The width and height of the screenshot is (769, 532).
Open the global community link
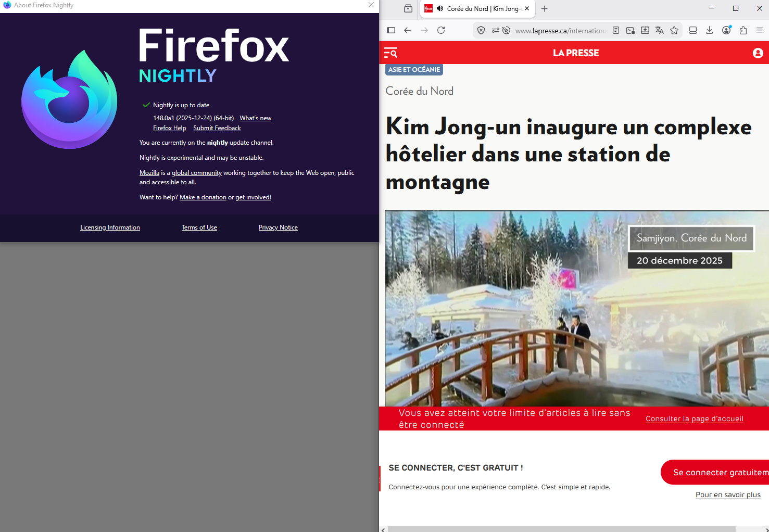click(197, 173)
